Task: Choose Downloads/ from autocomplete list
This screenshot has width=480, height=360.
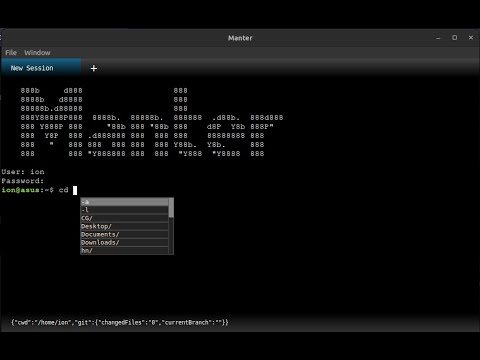Action: (x=124, y=243)
